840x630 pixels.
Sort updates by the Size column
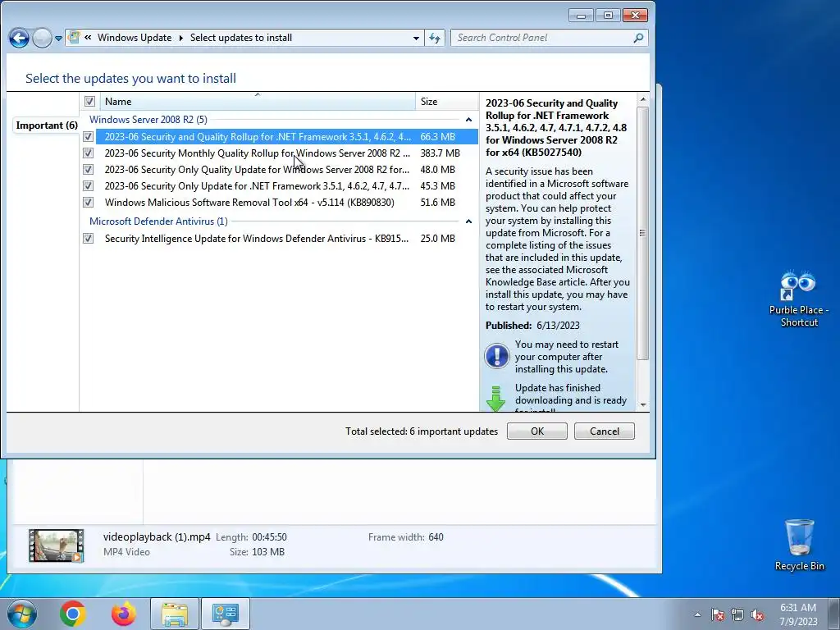446,101
